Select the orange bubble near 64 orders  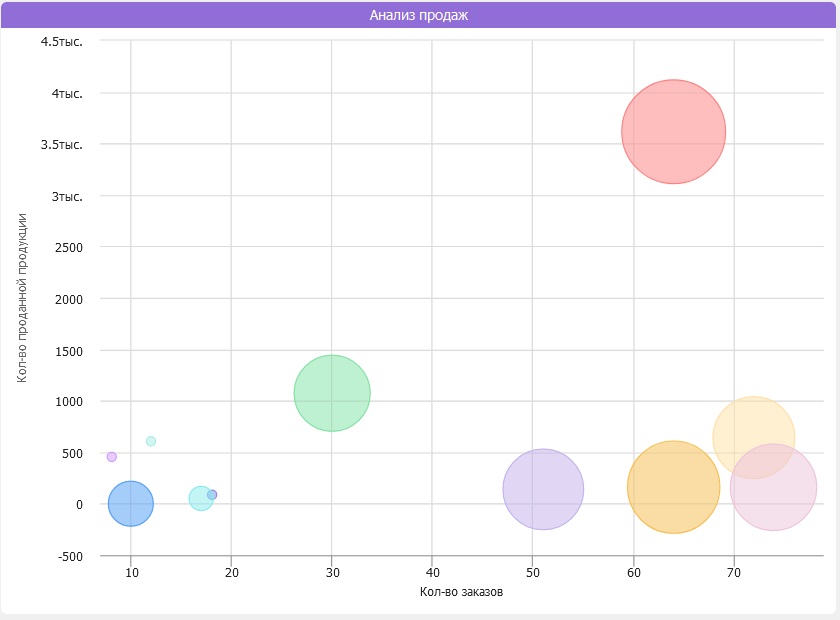pyautogui.click(x=673, y=487)
